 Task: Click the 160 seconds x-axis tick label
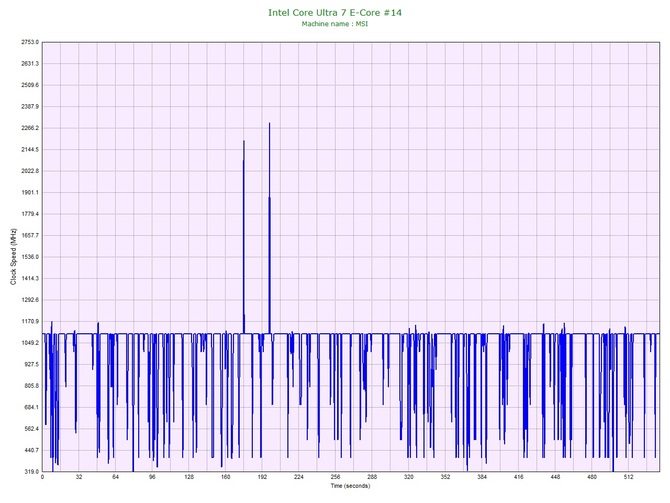coord(226,477)
